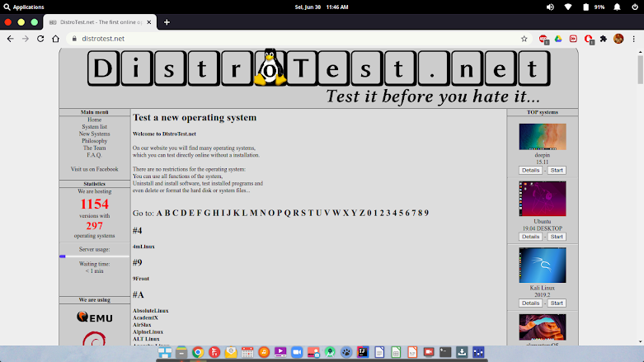The height and width of the screenshot is (362, 644).
Task: Select the DistroTest.net browser tab
Action: (x=98, y=22)
